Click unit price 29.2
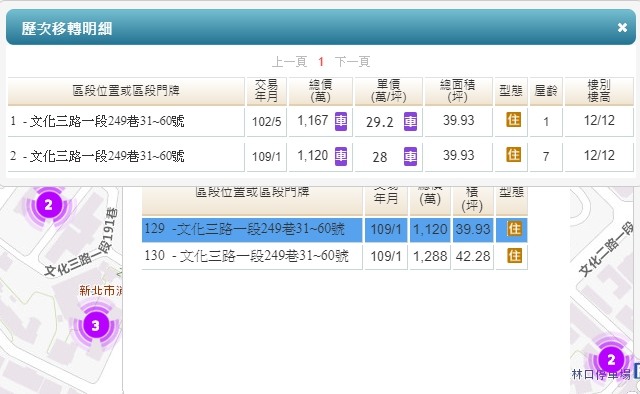 [x=380, y=122]
